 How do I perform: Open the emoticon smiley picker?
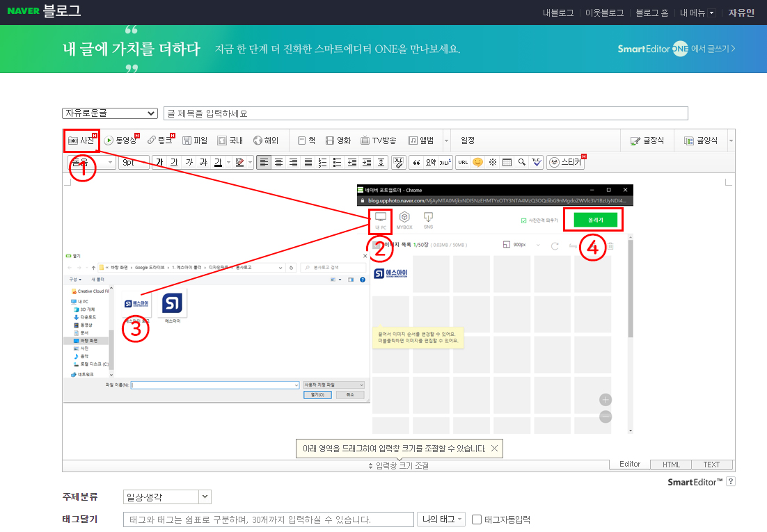pyautogui.click(x=478, y=162)
